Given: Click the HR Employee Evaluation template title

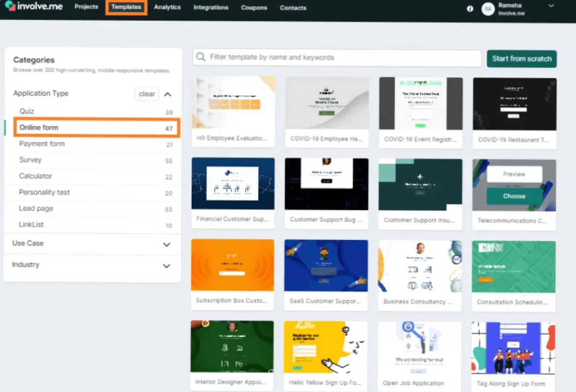Looking at the screenshot, I should (232, 138).
